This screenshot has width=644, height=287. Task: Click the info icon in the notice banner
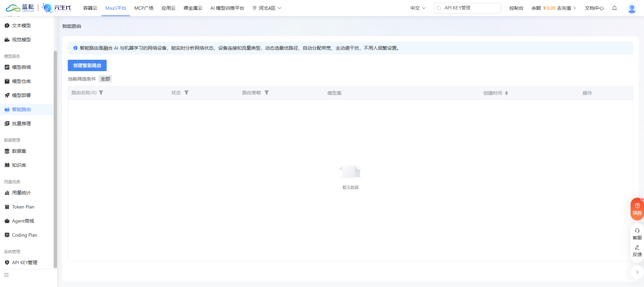(x=75, y=48)
